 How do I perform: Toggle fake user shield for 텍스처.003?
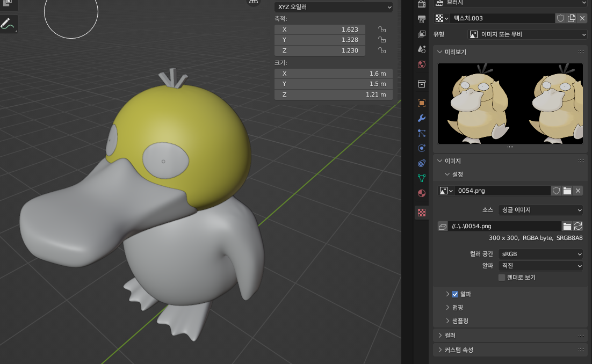pyautogui.click(x=560, y=18)
